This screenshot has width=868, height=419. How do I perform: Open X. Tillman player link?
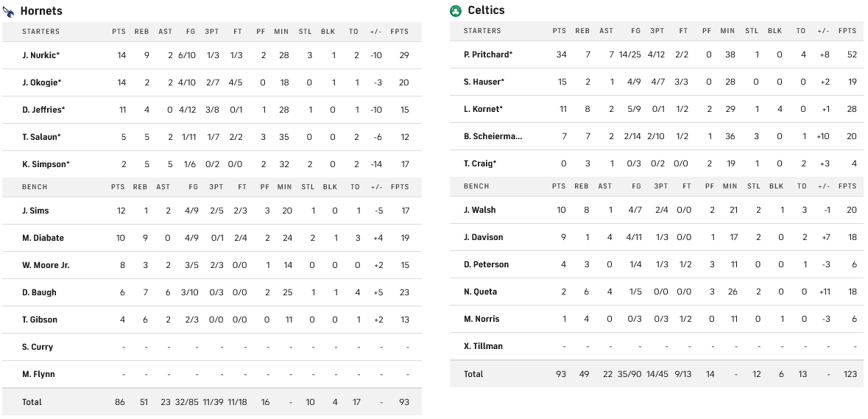(482, 346)
